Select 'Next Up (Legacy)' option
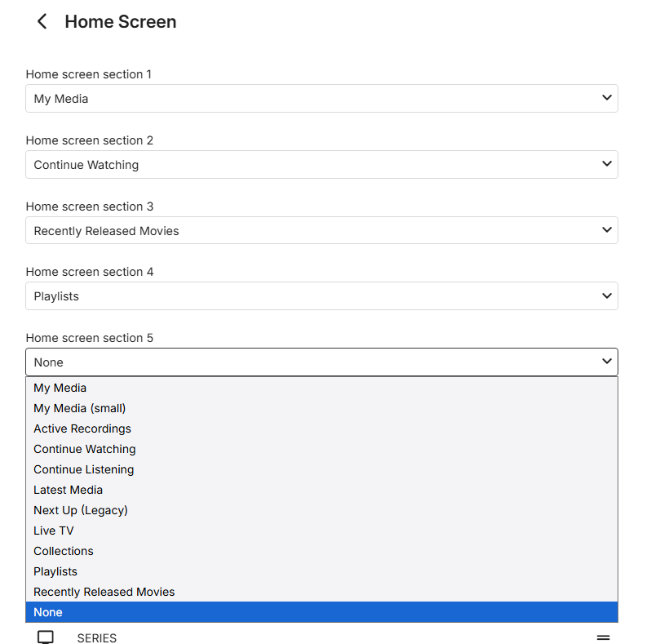Viewport: 660px width, 644px height. [x=81, y=510]
